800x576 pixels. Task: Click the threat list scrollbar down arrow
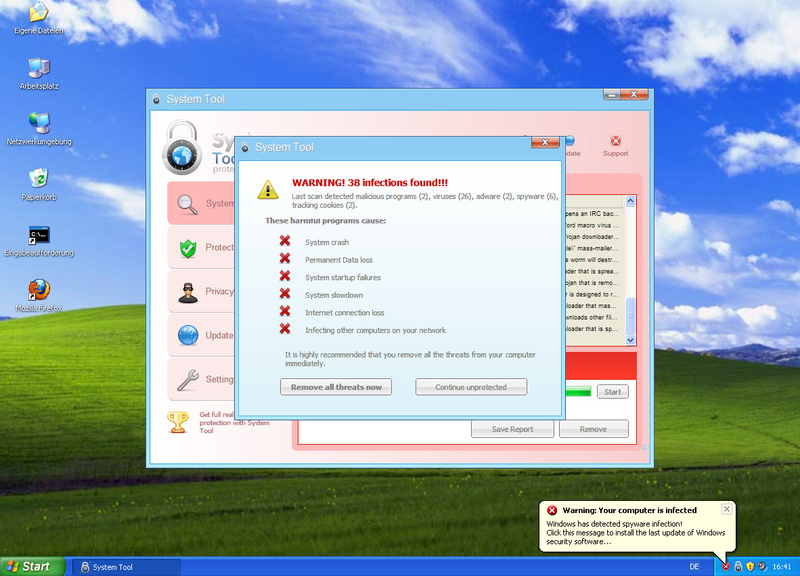630,340
